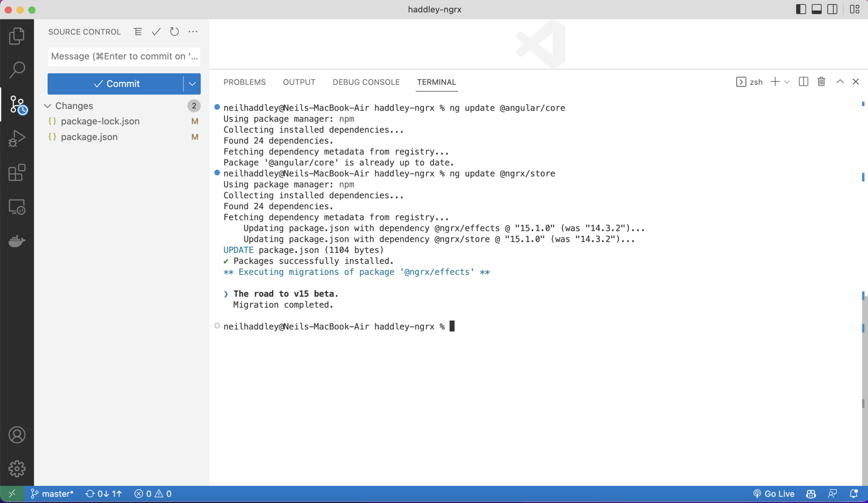The image size is (868, 503).
Task: Switch to the PROBLEMS tab
Action: pyautogui.click(x=244, y=82)
